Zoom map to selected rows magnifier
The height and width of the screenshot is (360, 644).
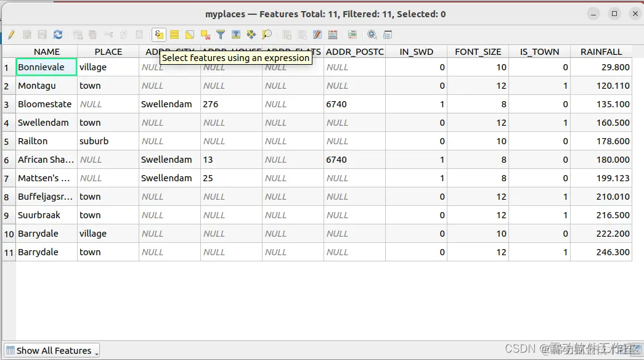point(267,35)
